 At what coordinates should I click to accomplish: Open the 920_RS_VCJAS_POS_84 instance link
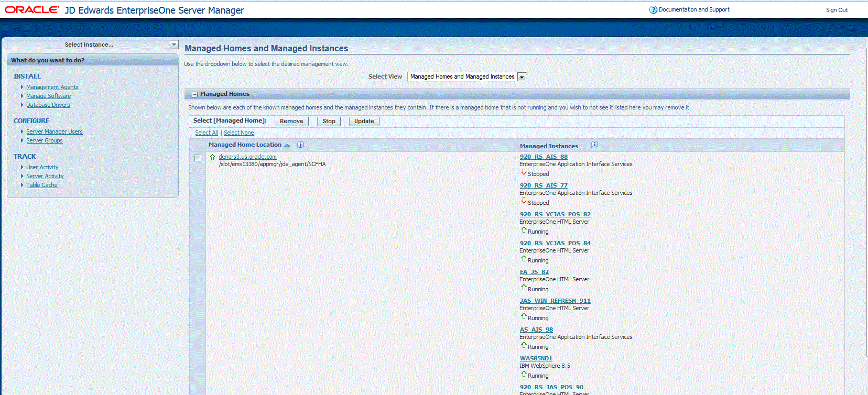click(x=555, y=243)
